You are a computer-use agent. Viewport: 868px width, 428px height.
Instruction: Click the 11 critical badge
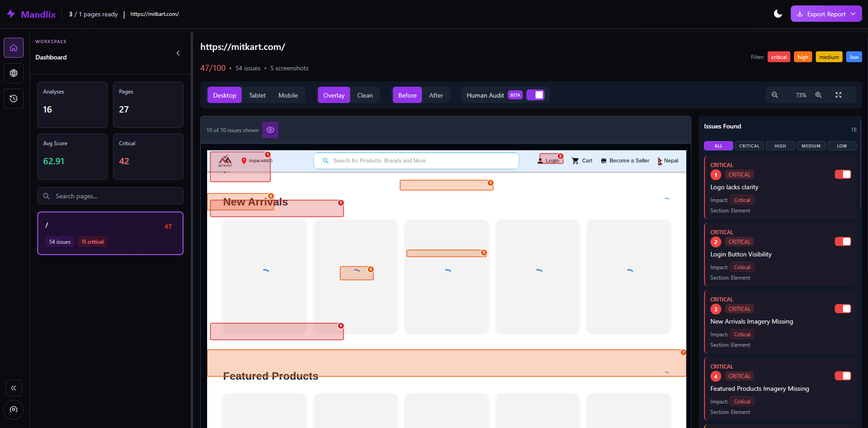[x=93, y=242]
